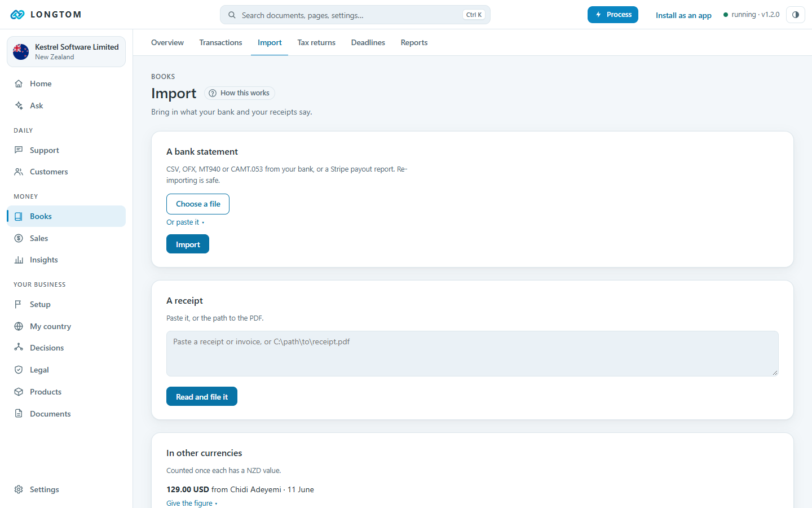Open the Reports tab

point(414,42)
